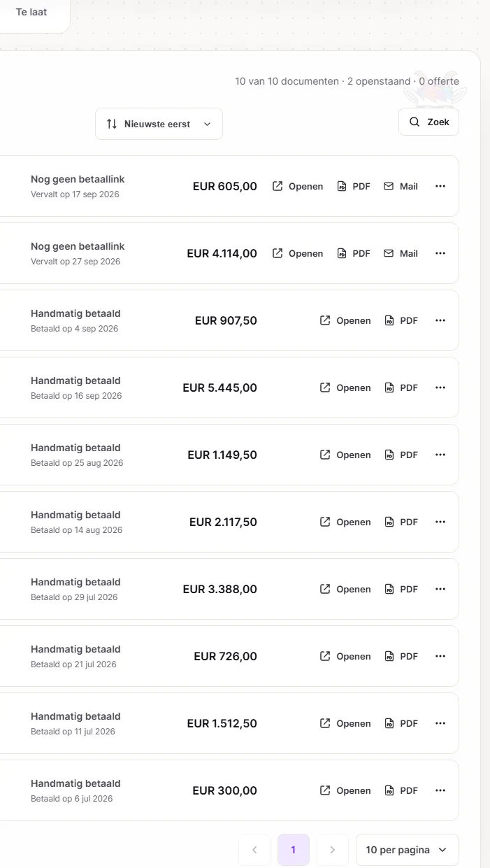
Task: Go to the previous page arrow
Action: (254, 850)
